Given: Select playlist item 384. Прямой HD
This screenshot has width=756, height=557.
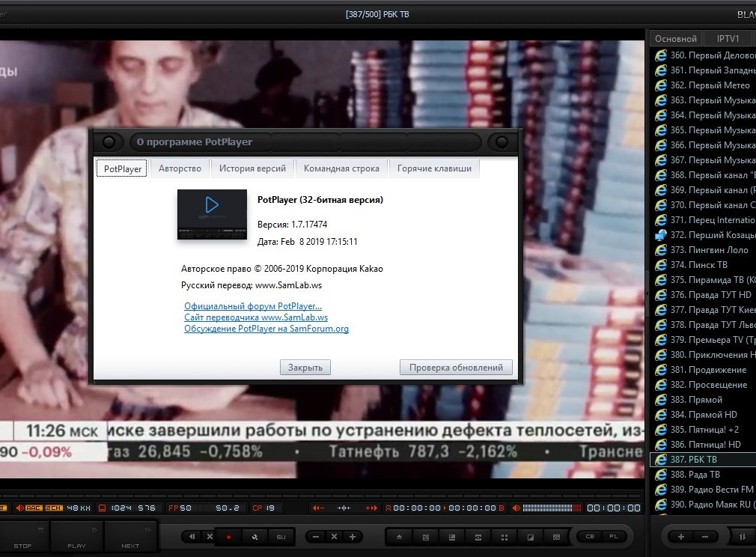Looking at the screenshot, I should [704, 415].
